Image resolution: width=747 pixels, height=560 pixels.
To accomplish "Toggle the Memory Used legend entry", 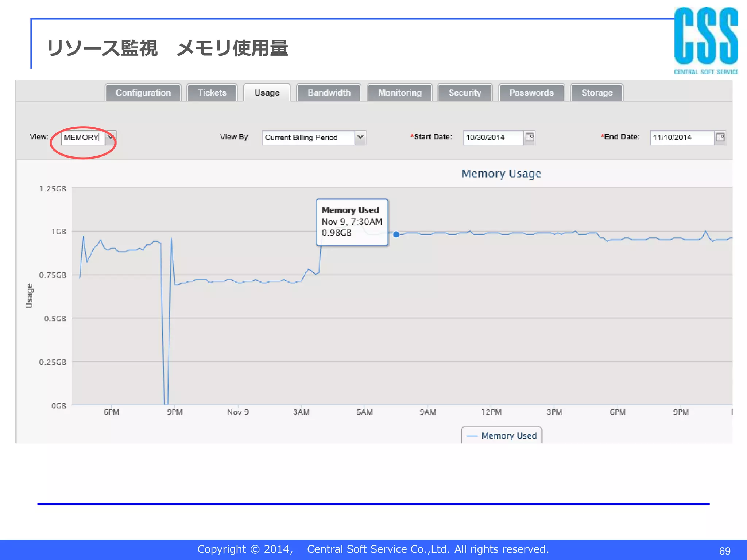I will click(x=502, y=436).
